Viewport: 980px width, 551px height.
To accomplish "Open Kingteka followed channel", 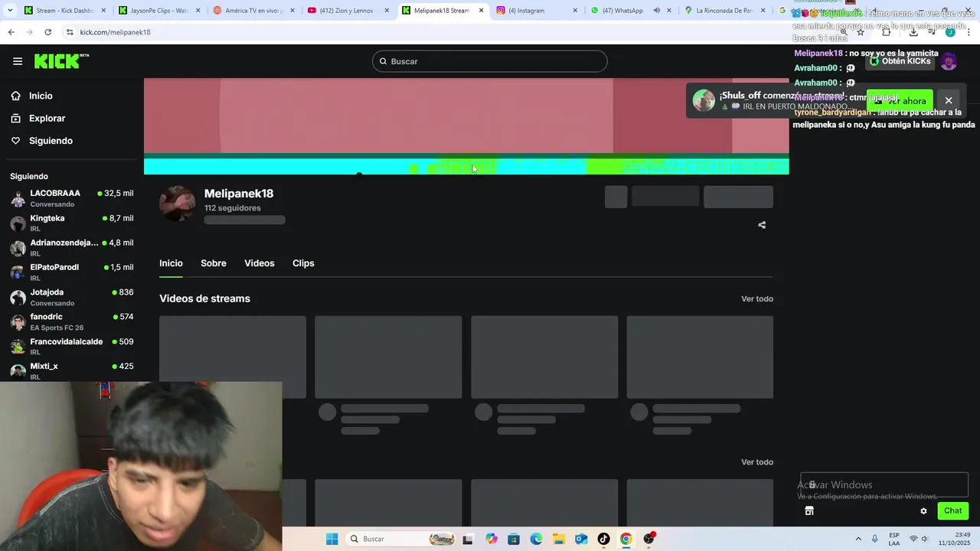I will pyautogui.click(x=72, y=223).
